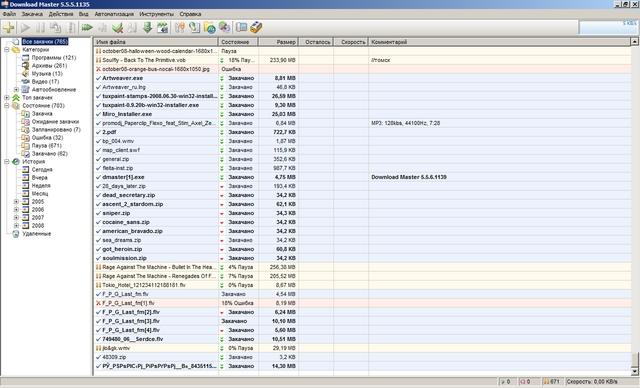The height and width of the screenshot is (388, 640).
Task: Select the 2.pdf download row
Action: [362, 132]
